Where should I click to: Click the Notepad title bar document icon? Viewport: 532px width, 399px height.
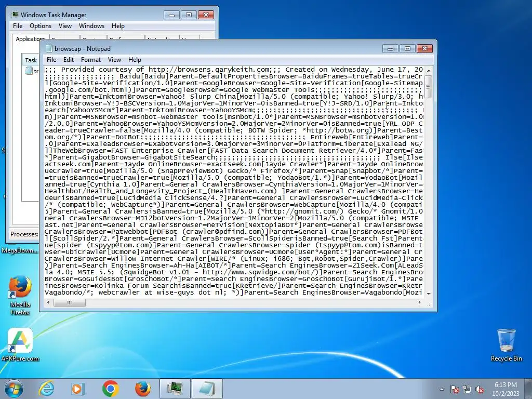pos(49,48)
